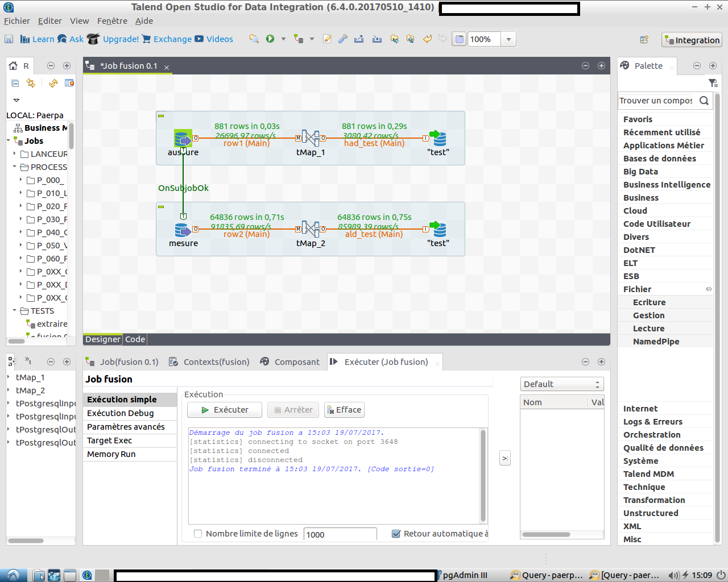728x582 pixels.
Task: Click the grayed redo arrow icon
Action: 442,39
